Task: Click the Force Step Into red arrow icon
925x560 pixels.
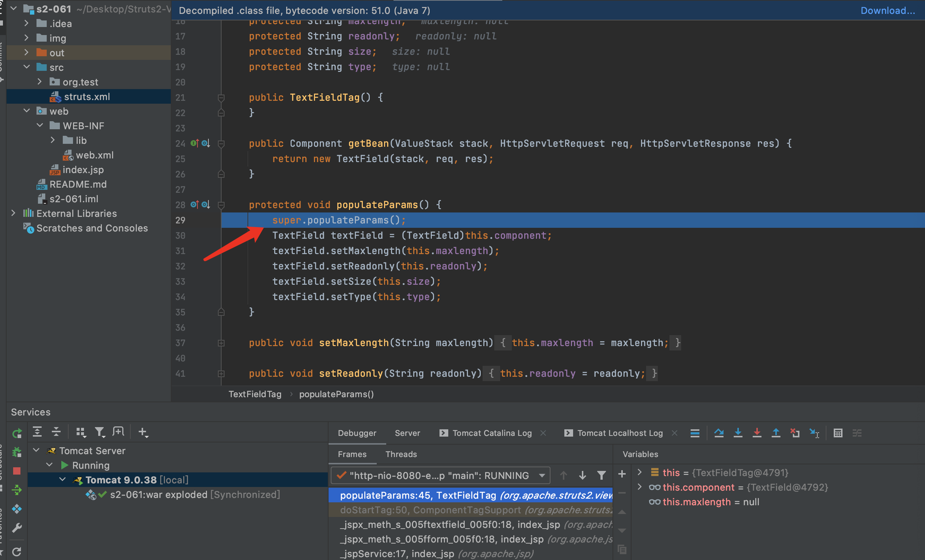Action: (x=757, y=433)
